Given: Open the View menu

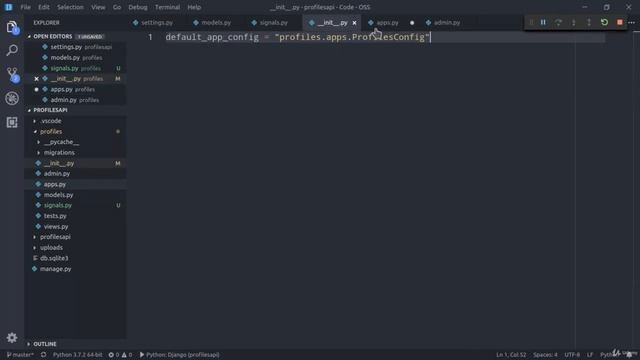Looking at the screenshot, I should 98,7.
